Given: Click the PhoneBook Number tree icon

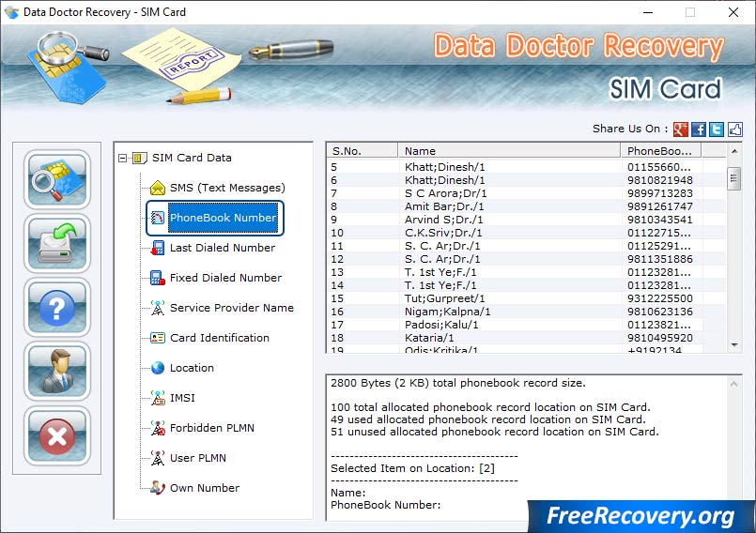Looking at the screenshot, I should click(x=158, y=218).
